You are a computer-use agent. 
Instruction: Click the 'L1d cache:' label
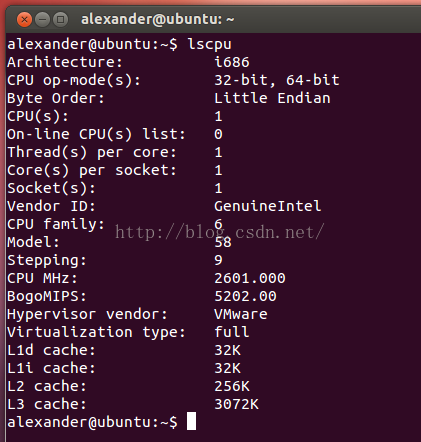point(51,350)
